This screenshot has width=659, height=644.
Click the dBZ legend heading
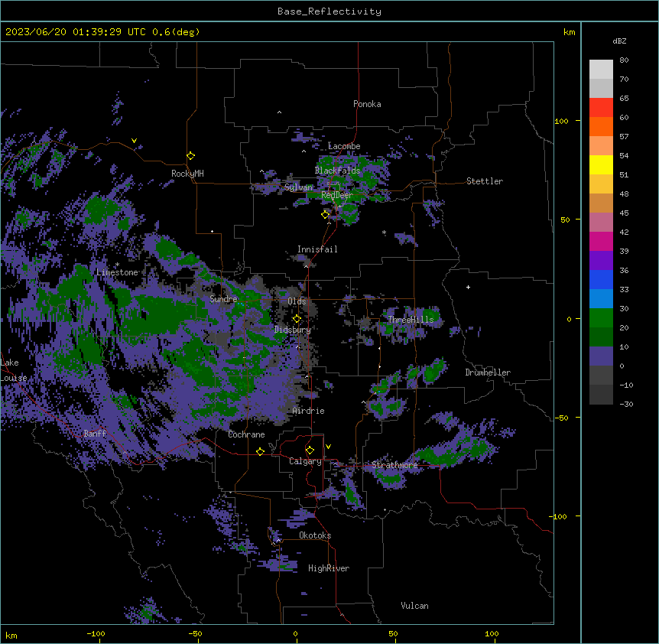coord(619,41)
